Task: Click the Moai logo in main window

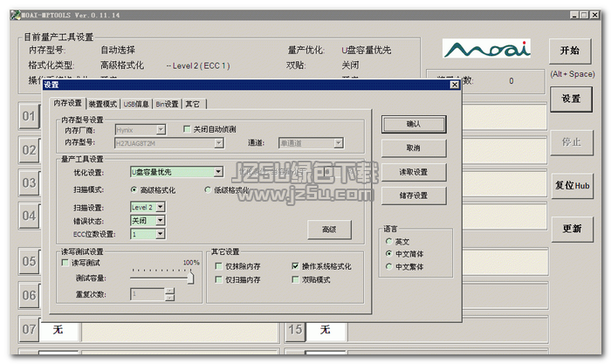Action: pyautogui.click(x=487, y=48)
